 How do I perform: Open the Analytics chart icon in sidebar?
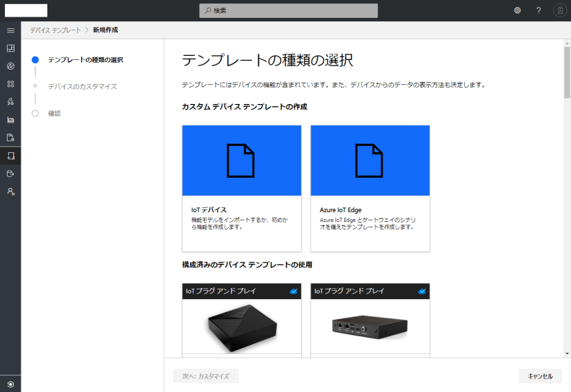tap(10, 119)
